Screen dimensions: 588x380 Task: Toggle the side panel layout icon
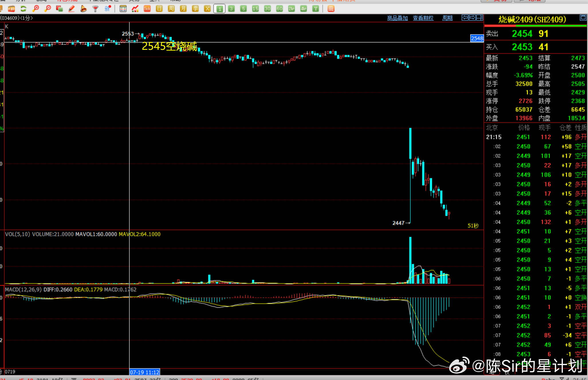pos(480,18)
